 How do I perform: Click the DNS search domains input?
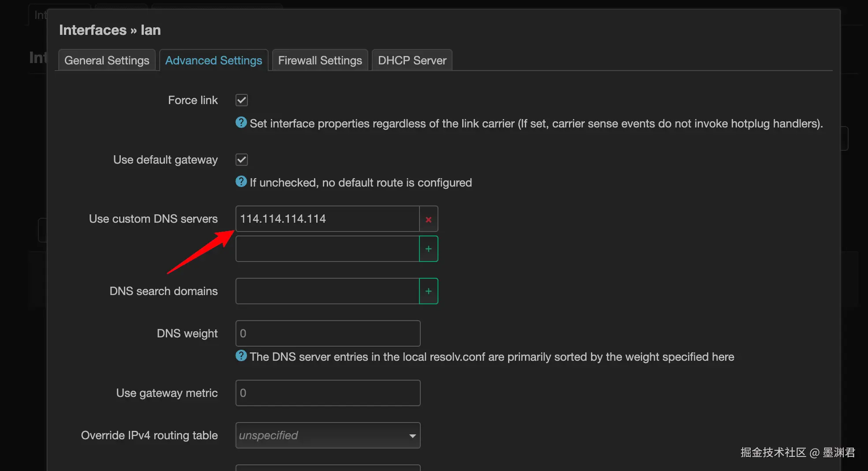click(x=327, y=291)
